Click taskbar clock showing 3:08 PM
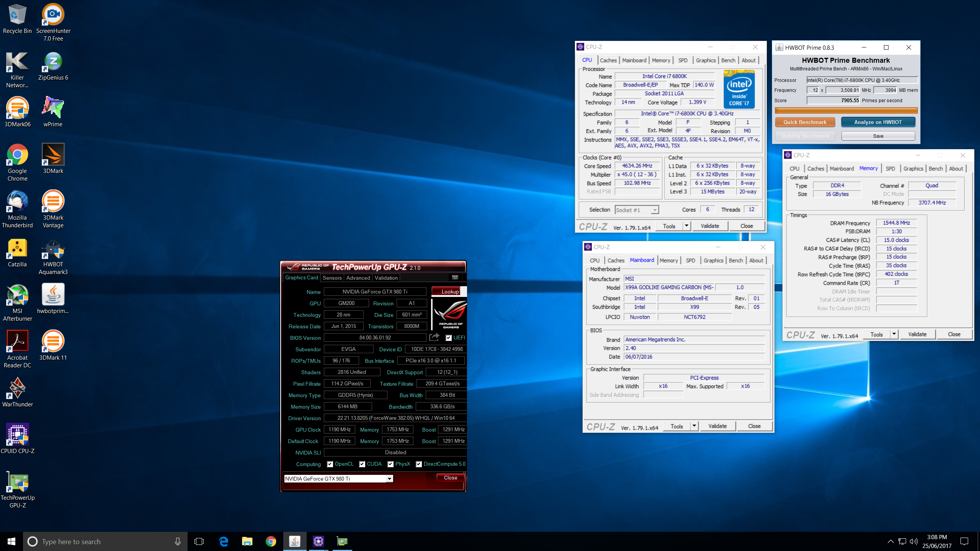980x551 pixels. pos(937,541)
